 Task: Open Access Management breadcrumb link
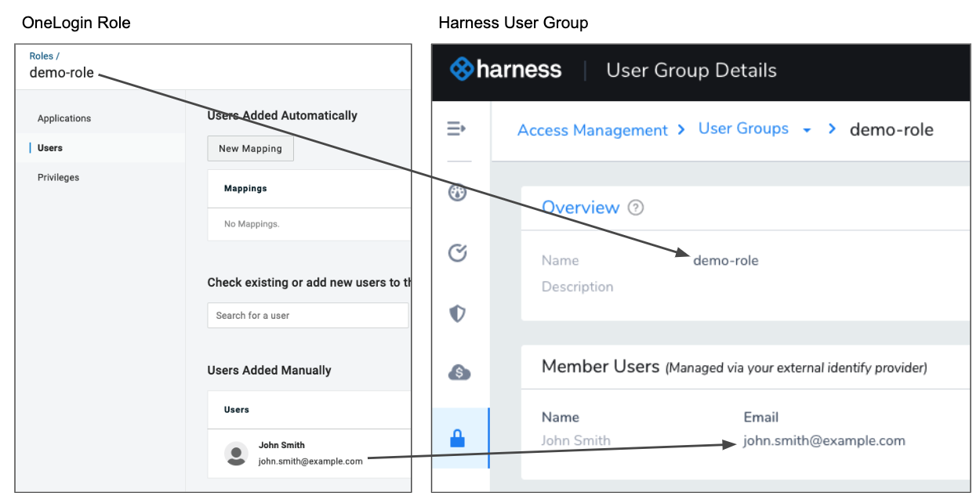pyautogui.click(x=593, y=130)
